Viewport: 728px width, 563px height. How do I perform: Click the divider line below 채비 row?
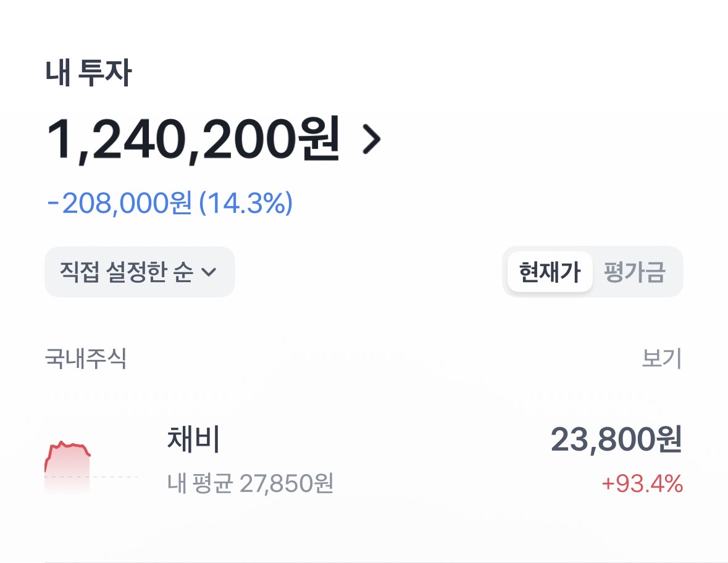coord(364,561)
